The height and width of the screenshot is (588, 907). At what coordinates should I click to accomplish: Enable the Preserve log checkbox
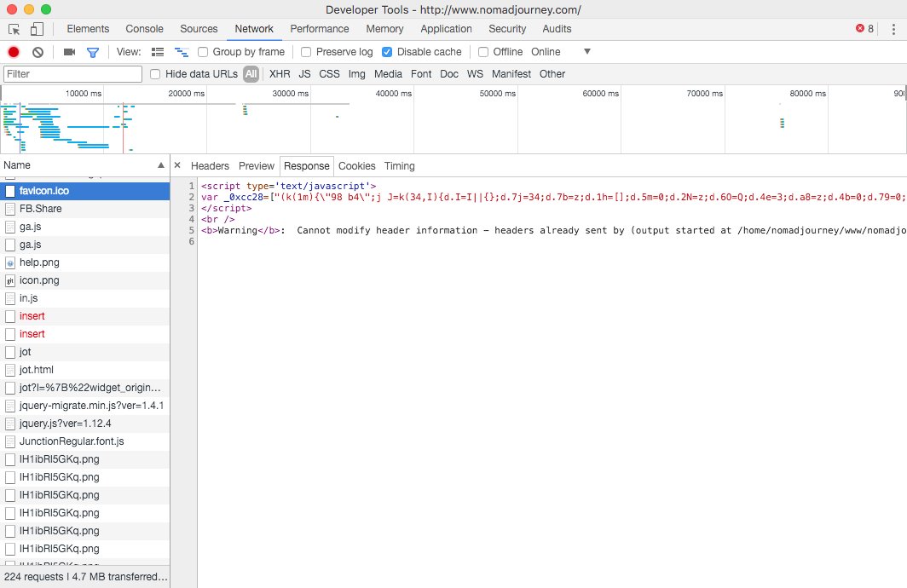[x=306, y=52]
